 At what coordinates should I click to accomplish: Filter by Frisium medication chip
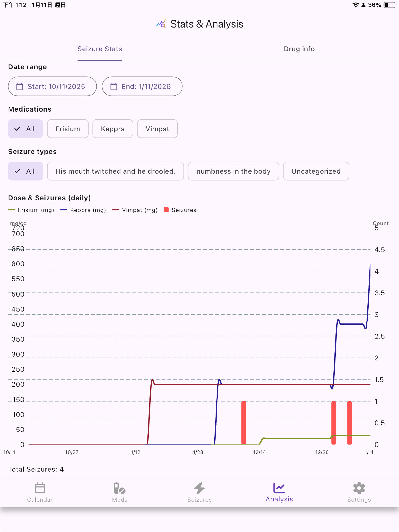pos(68,129)
